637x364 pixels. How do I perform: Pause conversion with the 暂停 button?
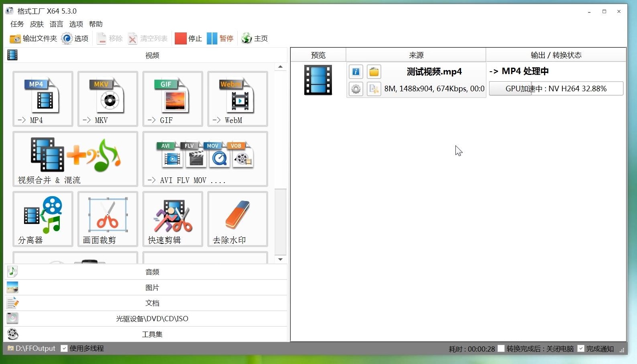pos(220,38)
